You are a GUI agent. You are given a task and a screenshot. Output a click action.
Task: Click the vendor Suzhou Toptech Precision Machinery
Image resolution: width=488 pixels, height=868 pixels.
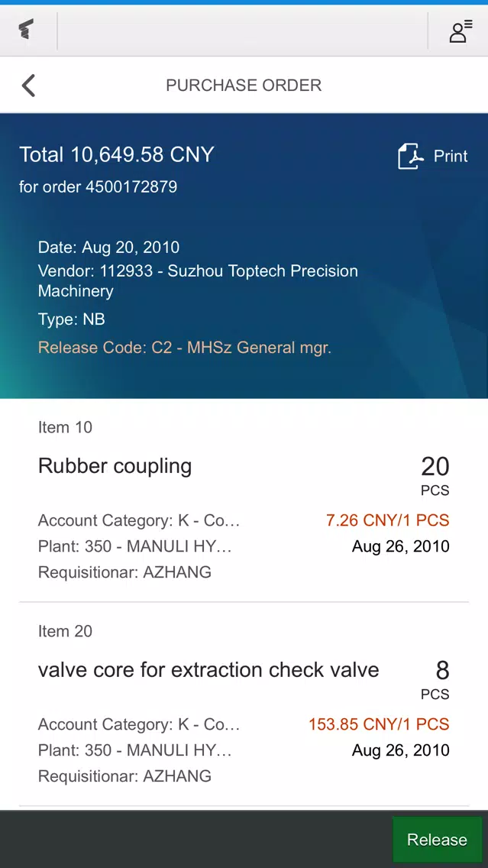pyautogui.click(x=198, y=280)
